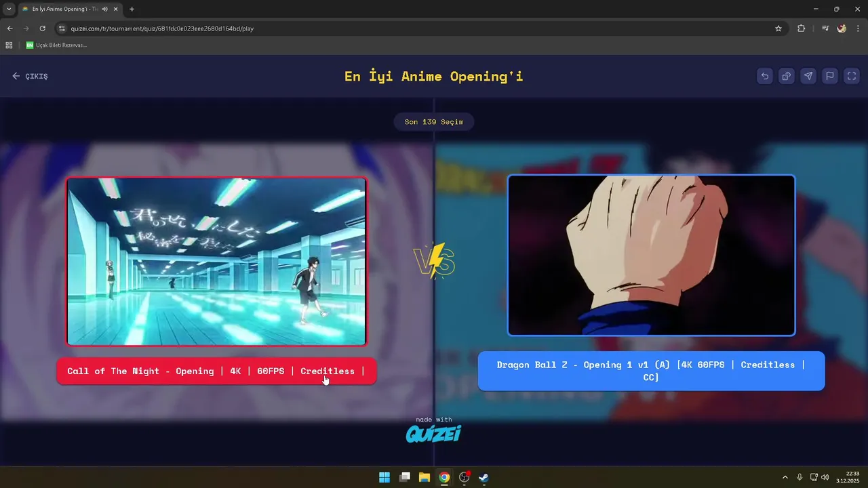The height and width of the screenshot is (488, 868).
Task: Click the undo last choice icon
Action: pyautogui.click(x=765, y=76)
